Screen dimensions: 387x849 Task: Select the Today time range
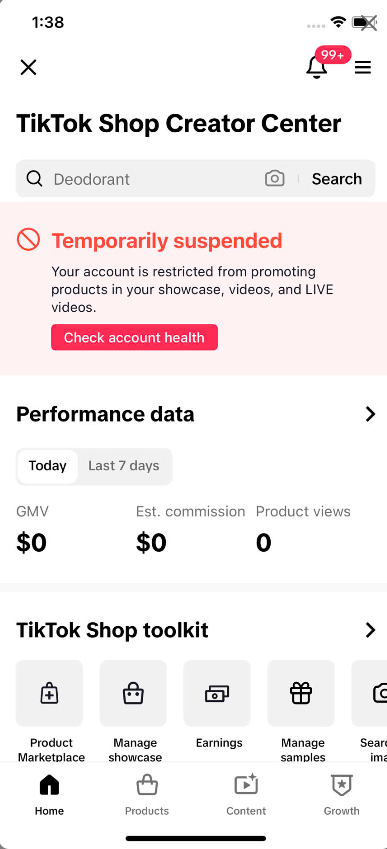(x=48, y=466)
